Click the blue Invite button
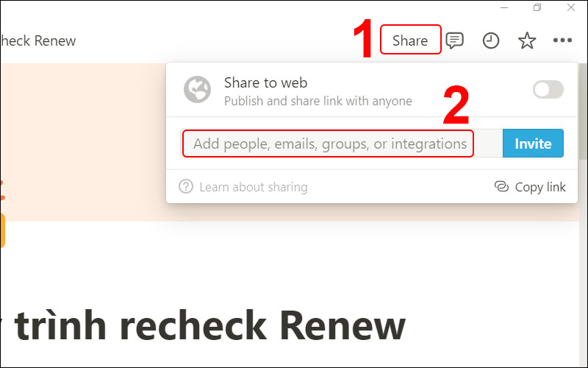 pos(533,143)
